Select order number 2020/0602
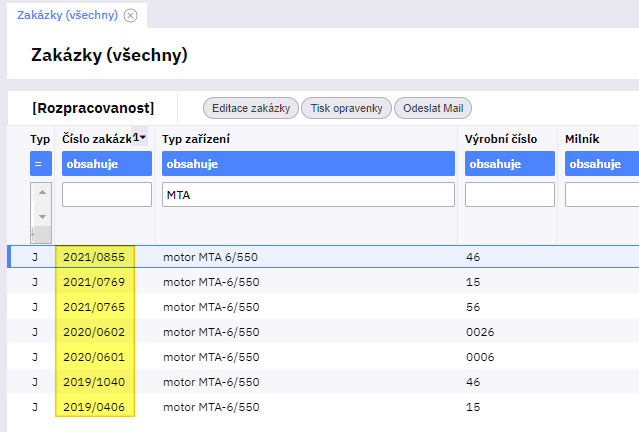Viewport: 639px width, 432px height. tap(94, 332)
